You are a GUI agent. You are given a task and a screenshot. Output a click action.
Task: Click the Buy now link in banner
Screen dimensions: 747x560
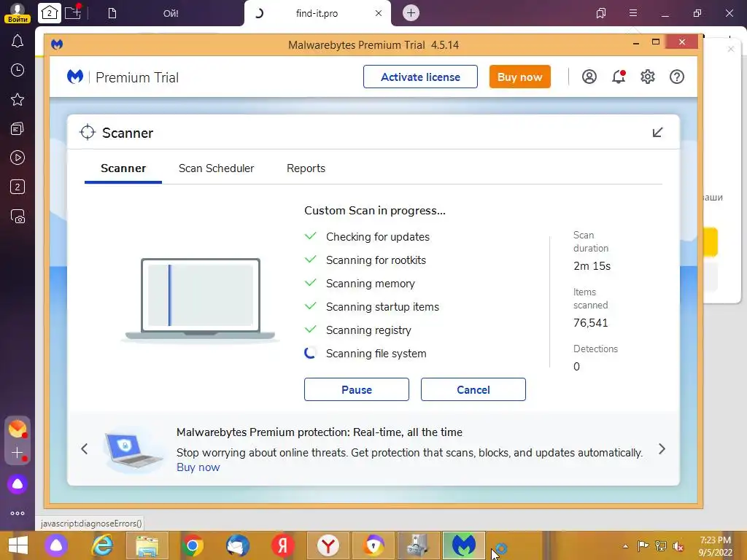pyautogui.click(x=198, y=467)
